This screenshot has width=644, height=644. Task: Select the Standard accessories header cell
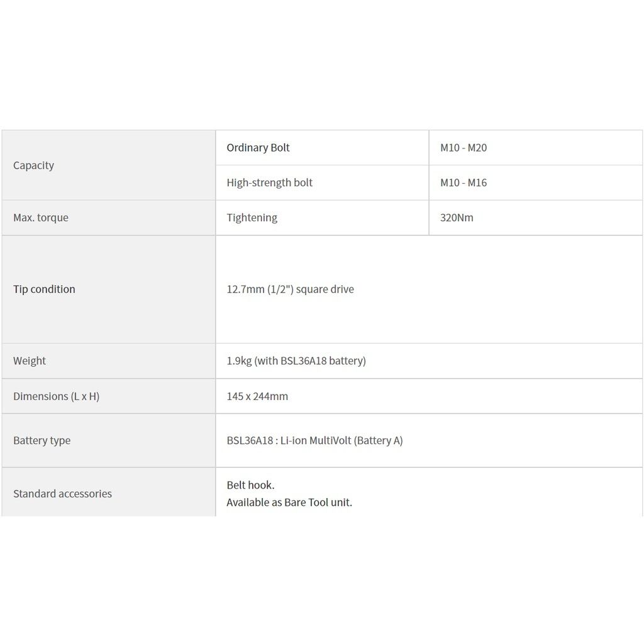[108, 492]
